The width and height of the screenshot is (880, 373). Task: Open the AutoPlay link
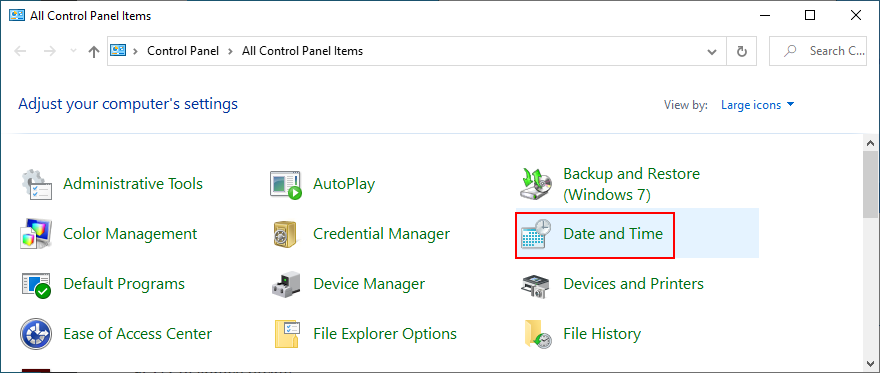point(344,184)
